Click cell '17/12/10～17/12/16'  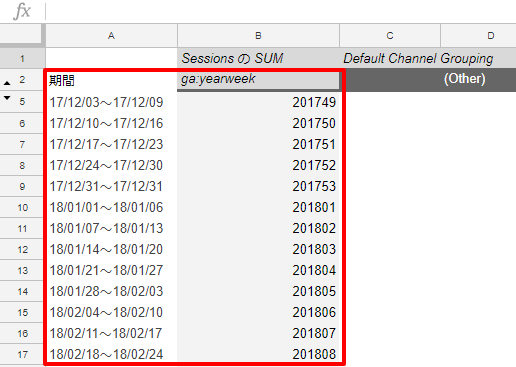tap(111, 123)
